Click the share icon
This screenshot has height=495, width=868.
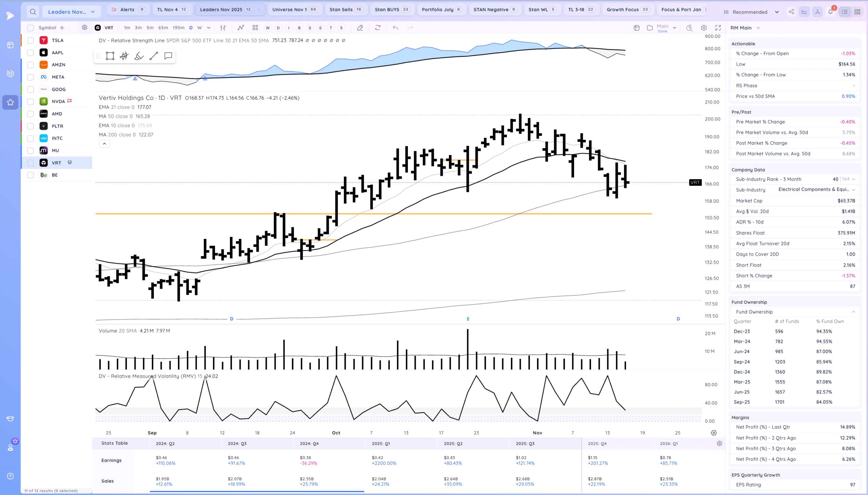[791, 12]
